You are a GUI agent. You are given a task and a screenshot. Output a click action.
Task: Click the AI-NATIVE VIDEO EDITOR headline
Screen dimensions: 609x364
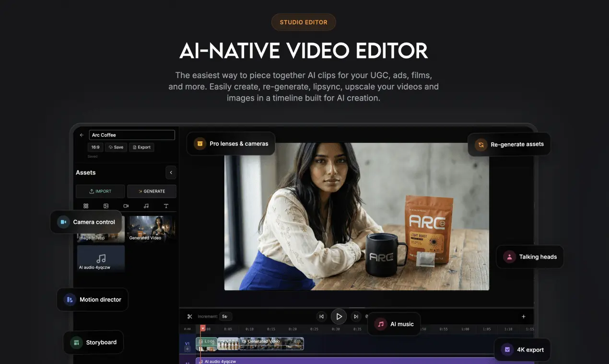pyautogui.click(x=304, y=51)
